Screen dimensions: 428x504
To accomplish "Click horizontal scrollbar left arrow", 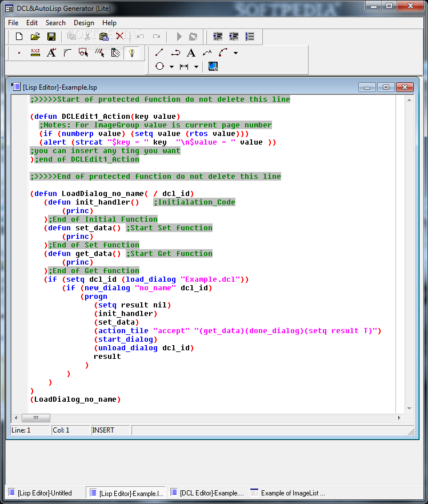I will tap(16, 418).
